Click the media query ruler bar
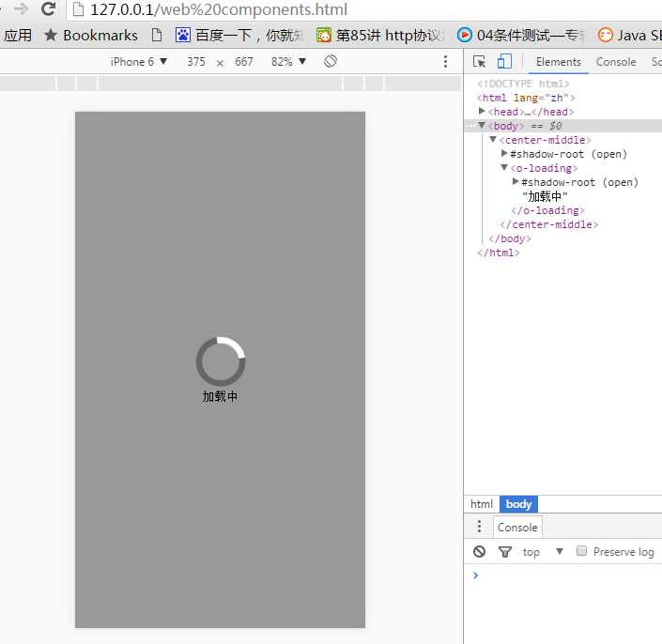 [x=230, y=84]
